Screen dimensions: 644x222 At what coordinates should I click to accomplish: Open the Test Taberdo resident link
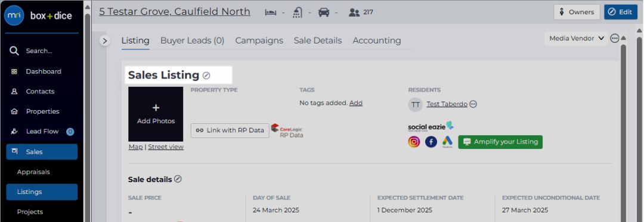coord(447,104)
